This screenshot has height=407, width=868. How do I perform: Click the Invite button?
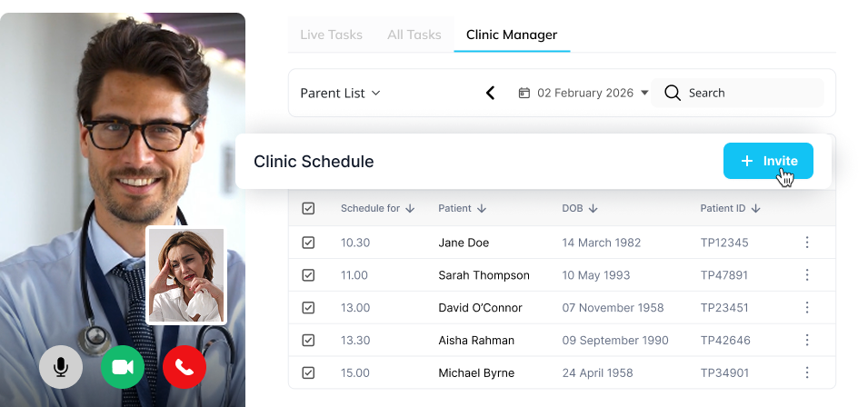pos(768,161)
